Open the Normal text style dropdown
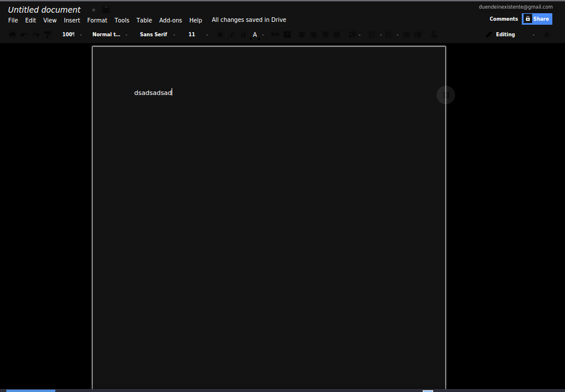 tap(107, 34)
